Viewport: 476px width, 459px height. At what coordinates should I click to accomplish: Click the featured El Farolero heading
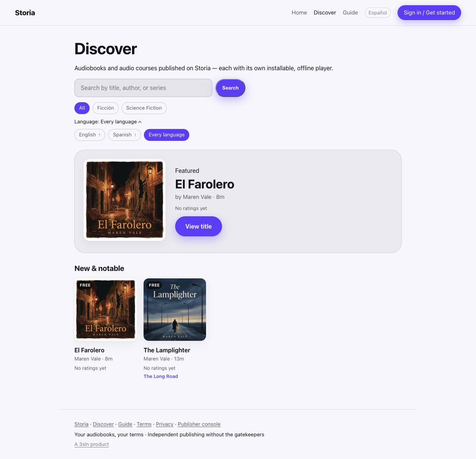205,184
